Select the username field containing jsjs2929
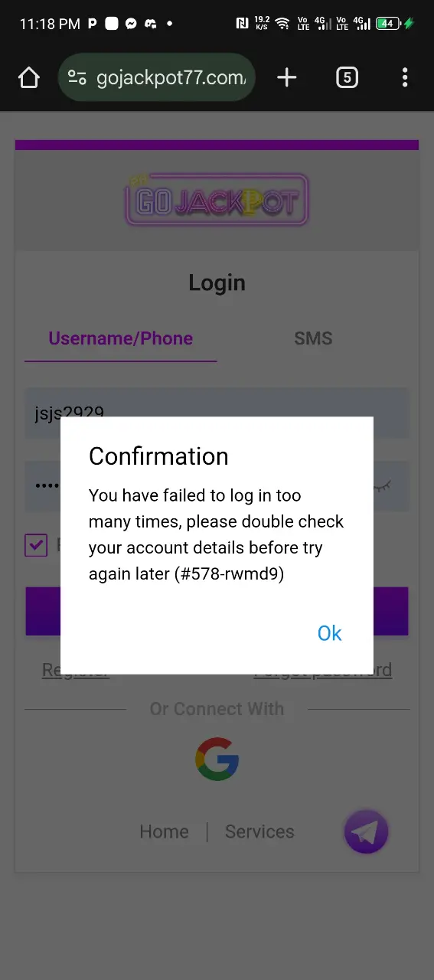The image size is (434, 980). point(217,413)
